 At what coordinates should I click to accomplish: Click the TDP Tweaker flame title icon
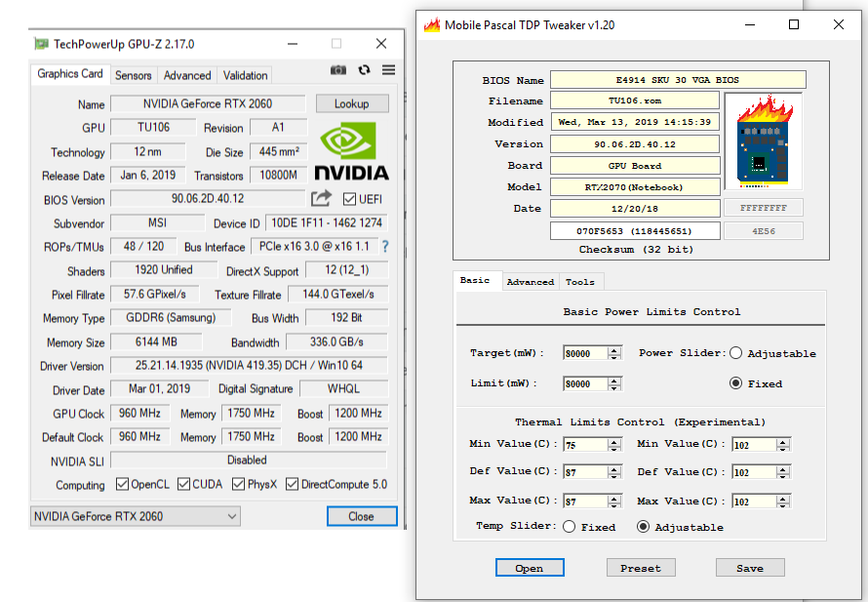(x=432, y=25)
